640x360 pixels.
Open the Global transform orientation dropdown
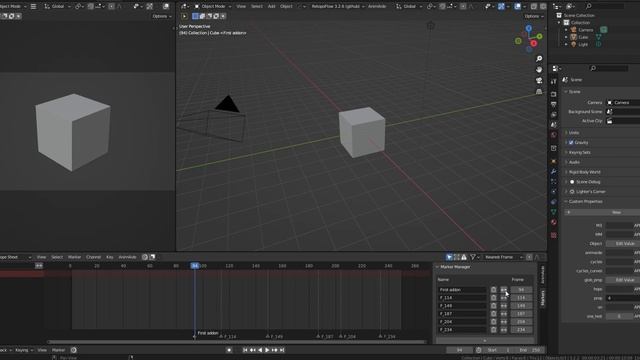pyautogui.click(x=409, y=7)
